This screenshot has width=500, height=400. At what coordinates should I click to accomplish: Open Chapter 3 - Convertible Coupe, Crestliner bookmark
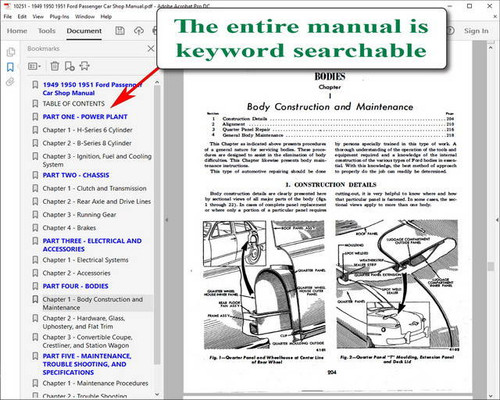coord(88,341)
